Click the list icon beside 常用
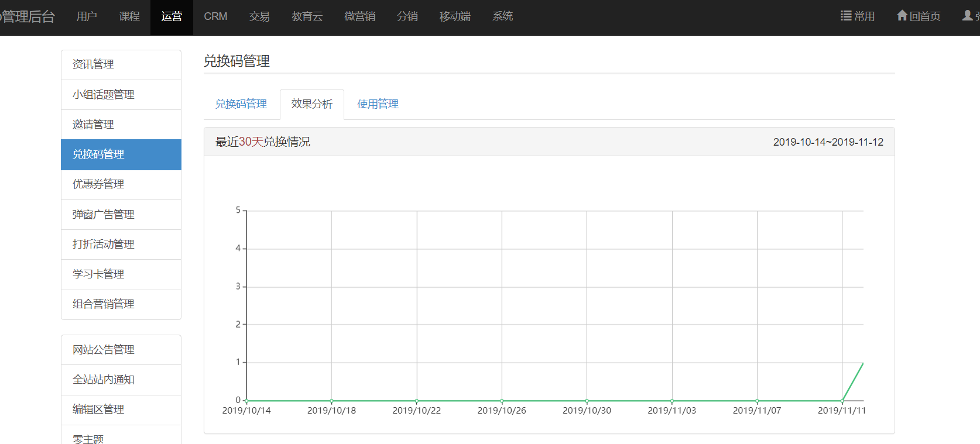The image size is (980, 444). 846,16
